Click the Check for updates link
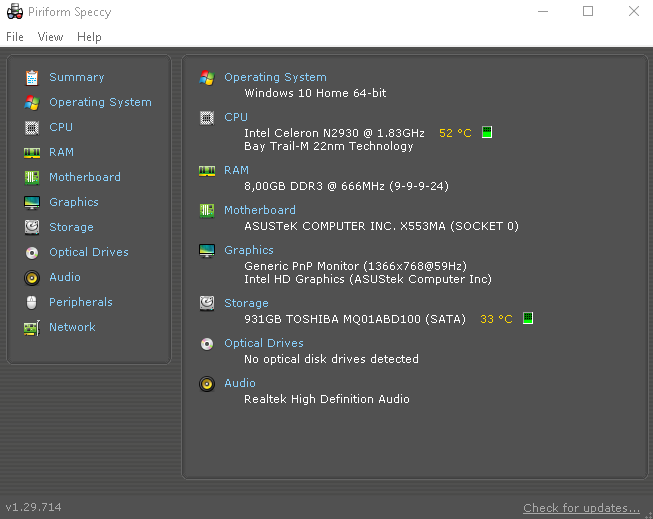653x519 pixels. coord(581,508)
